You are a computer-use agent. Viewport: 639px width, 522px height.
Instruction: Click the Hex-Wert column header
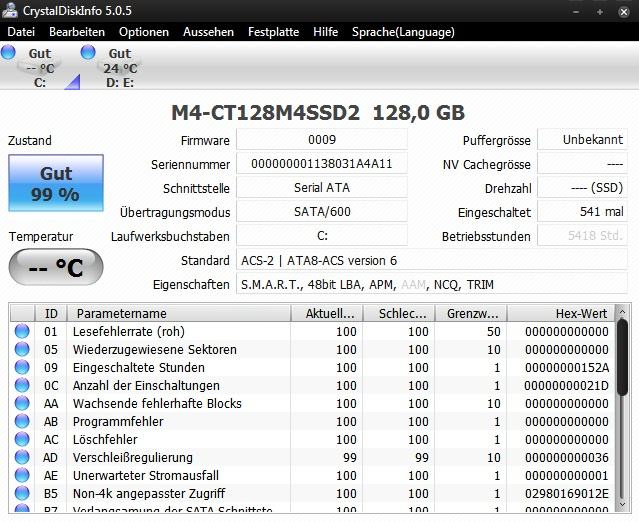point(561,313)
